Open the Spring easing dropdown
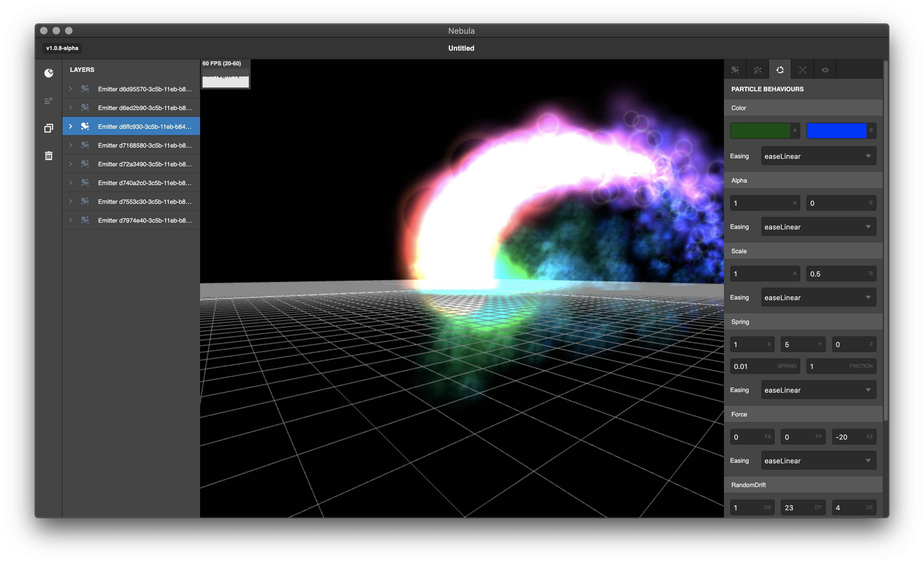The width and height of the screenshot is (924, 564). point(818,390)
